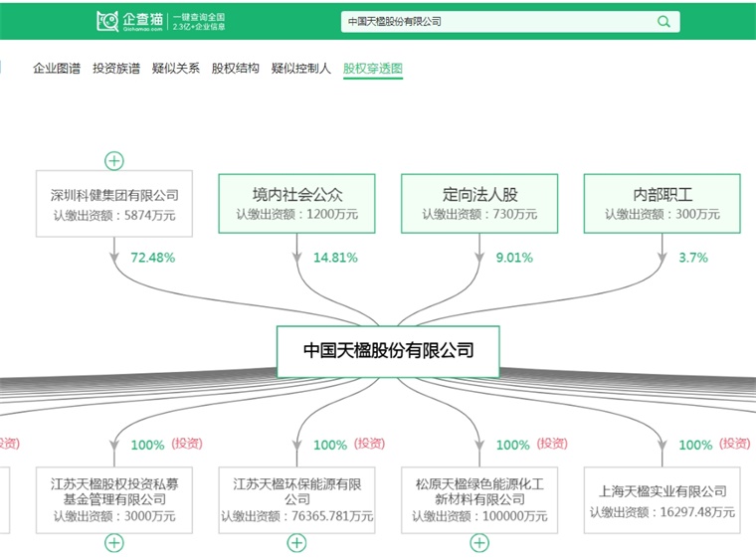Image resolution: width=756 pixels, height=559 pixels.
Task: Click the 境内社会公众 shareholder box
Action: (x=296, y=204)
